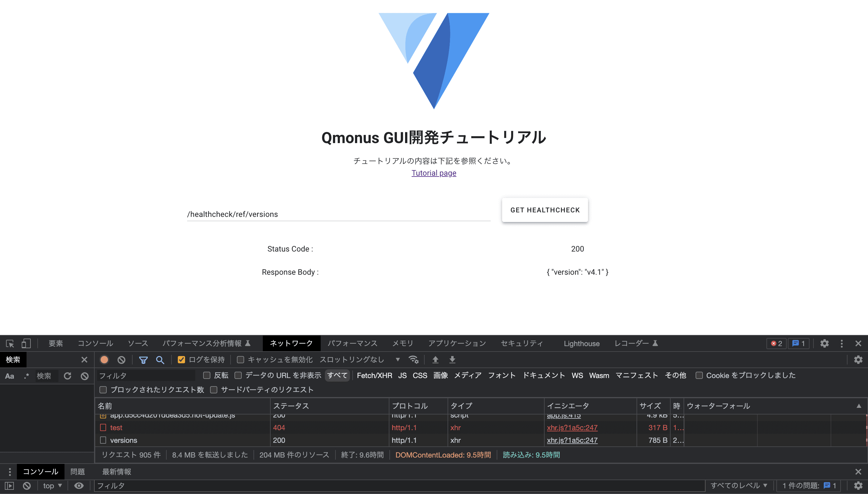The image size is (868, 494).
Task: Toggle the network filter funnel icon
Action: click(x=143, y=360)
